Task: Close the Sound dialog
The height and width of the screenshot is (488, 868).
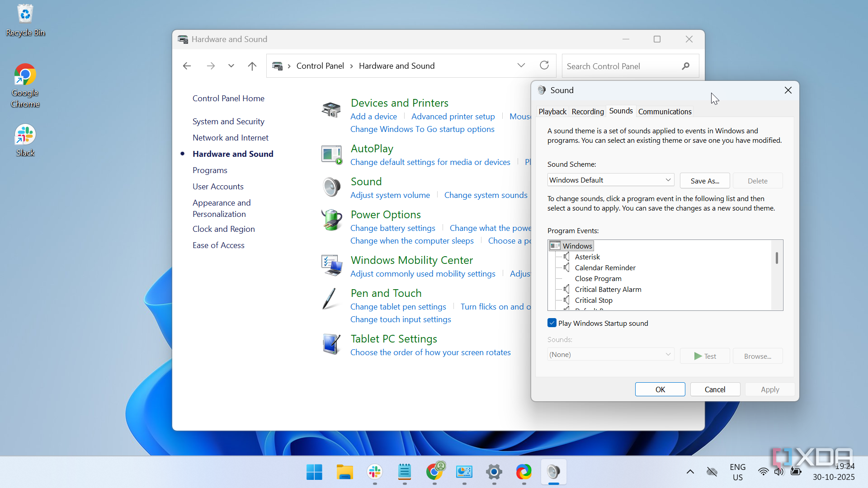Action: [788, 90]
